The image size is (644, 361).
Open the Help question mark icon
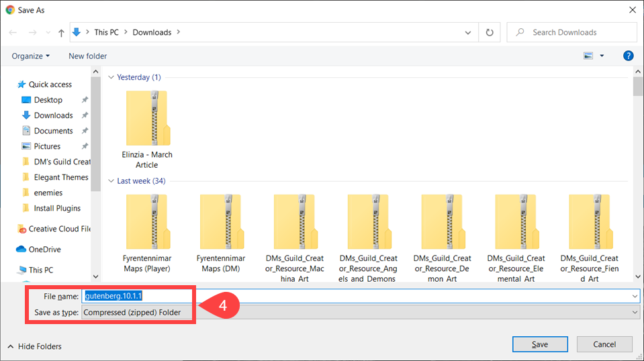[x=629, y=56]
